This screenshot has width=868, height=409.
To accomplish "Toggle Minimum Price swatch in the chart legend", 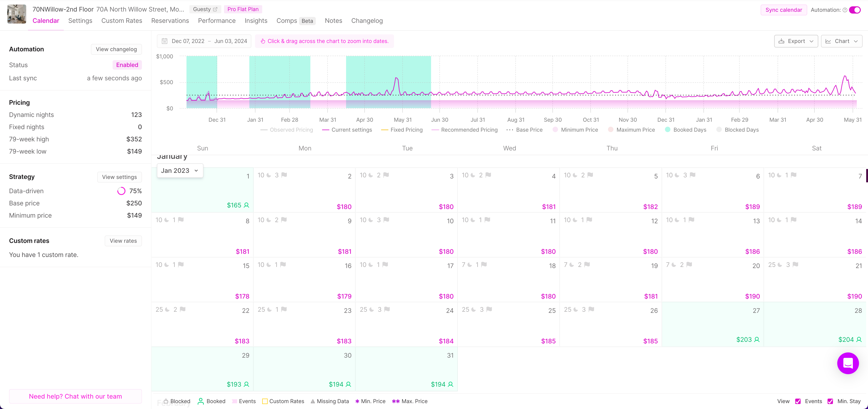I will click(x=555, y=130).
